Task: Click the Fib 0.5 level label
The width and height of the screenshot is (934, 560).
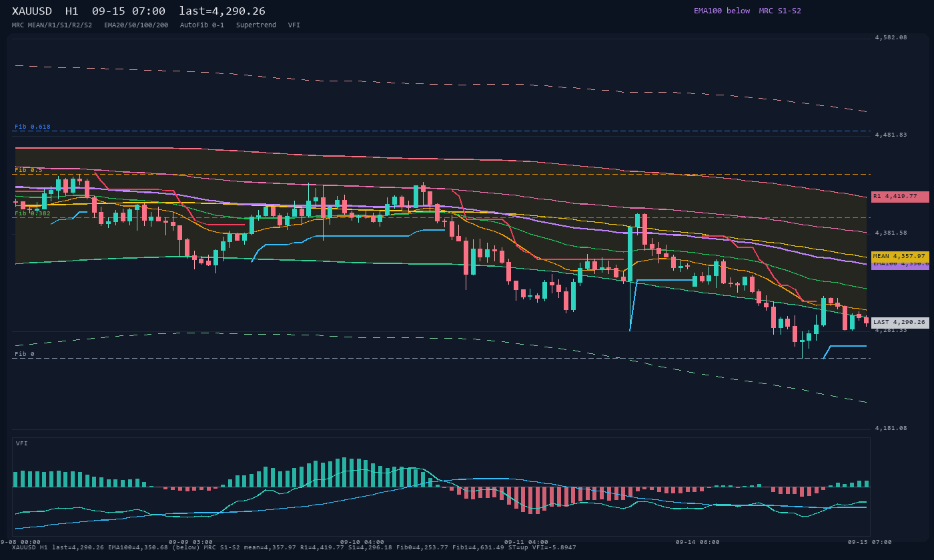Action: click(29, 170)
